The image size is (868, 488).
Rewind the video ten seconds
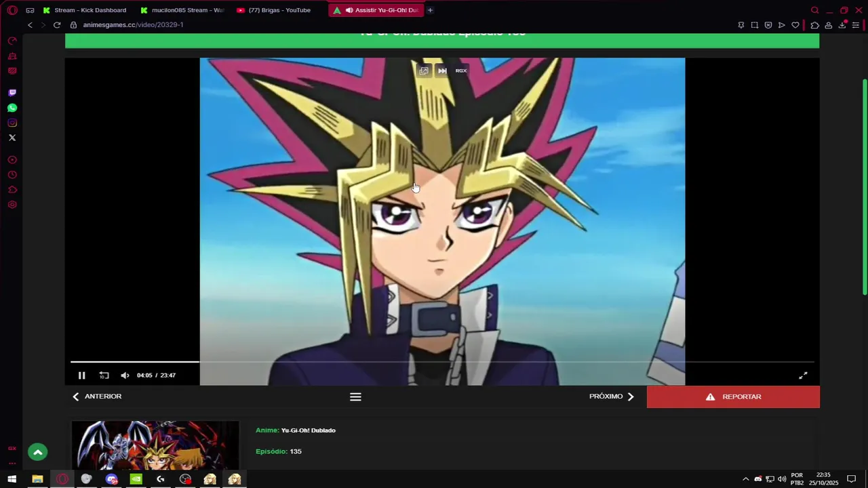pyautogui.click(x=104, y=375)
